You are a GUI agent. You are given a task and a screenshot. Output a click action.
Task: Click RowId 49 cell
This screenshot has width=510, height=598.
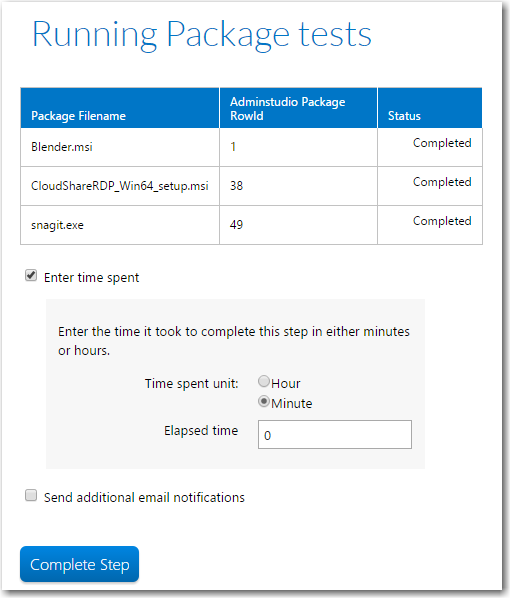pos(298,225)
